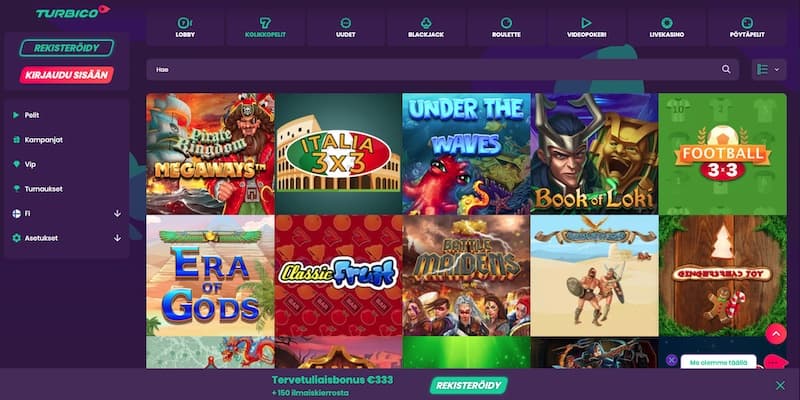800x400 pixels.
Task: Close the welcome bonus banner
Action: [780, 385]
